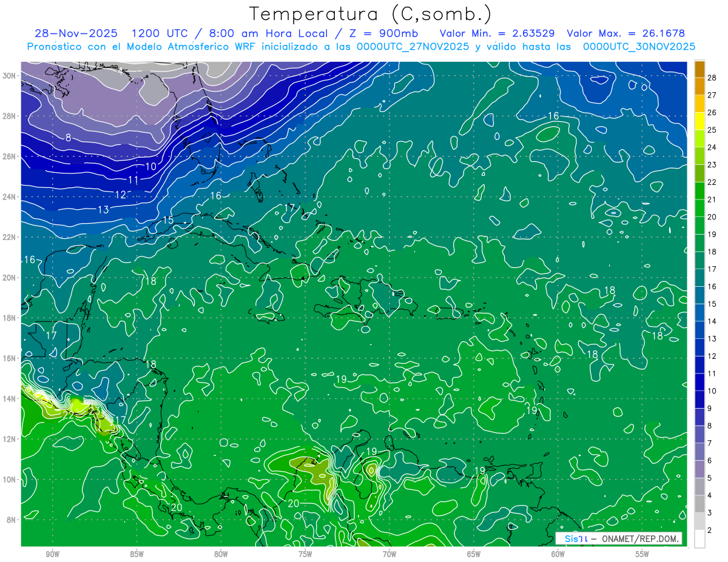
Task: Click the 80W longitude axis label
Action: (x=221, y=554)
